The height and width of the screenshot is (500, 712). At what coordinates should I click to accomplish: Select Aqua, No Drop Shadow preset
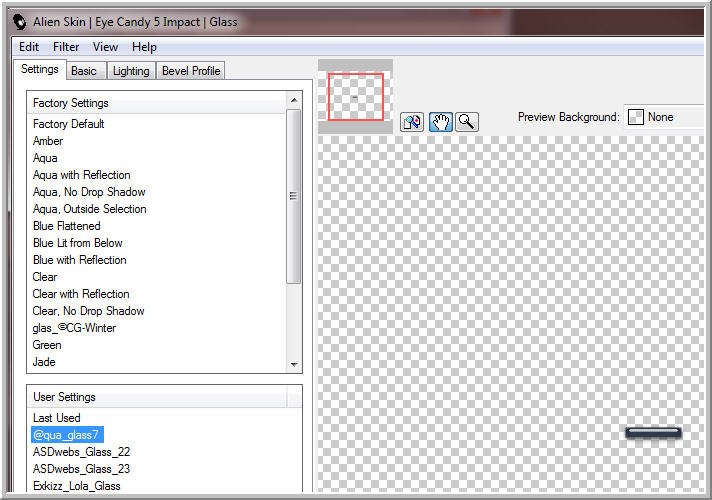pyautogui.click(x=89, y=192)
